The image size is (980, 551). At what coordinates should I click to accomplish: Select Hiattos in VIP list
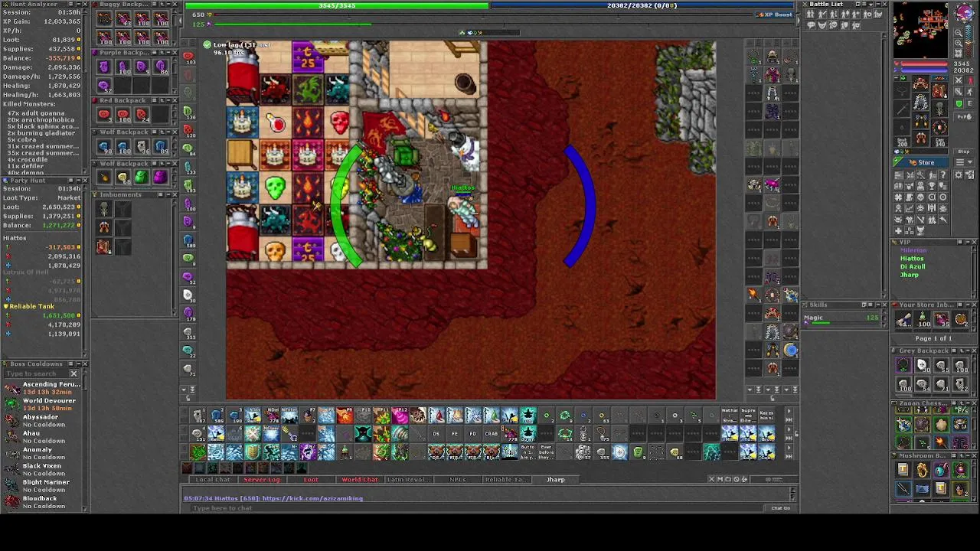(912, 259)
